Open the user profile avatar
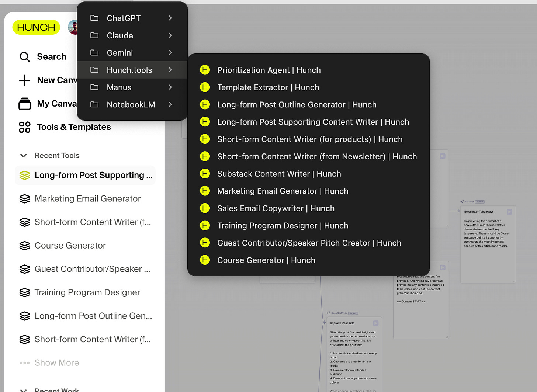This screenshot has width=537, height=392. tap(73, 27)
